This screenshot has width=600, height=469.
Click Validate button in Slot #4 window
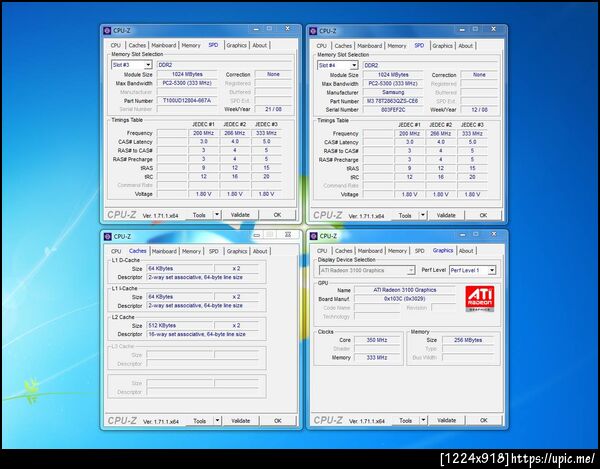pyautogui.click(x=446, y=215)
